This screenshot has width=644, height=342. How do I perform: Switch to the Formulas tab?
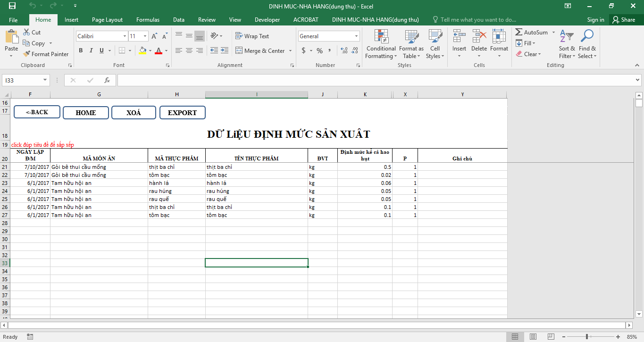click(x=148, y=20)
